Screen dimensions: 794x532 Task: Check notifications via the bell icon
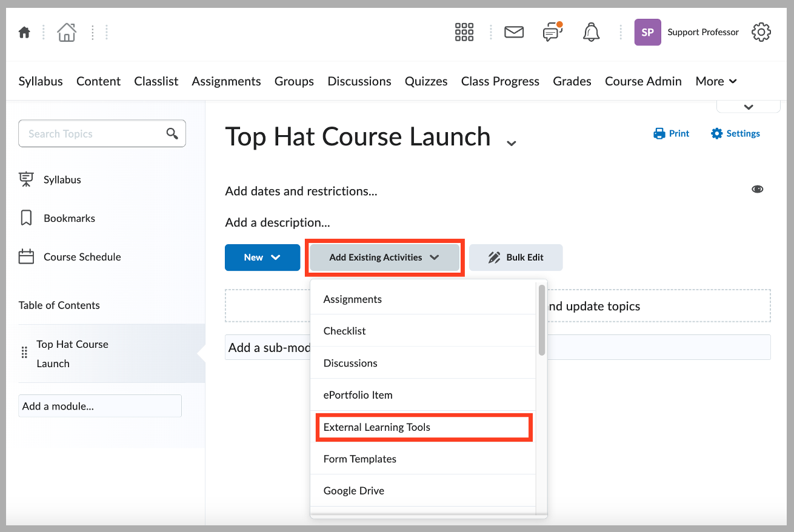click(x=591, y=32)
